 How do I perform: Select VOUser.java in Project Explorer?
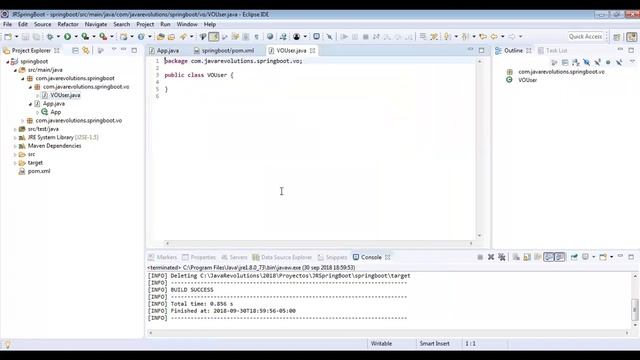[x=61, y=95]
